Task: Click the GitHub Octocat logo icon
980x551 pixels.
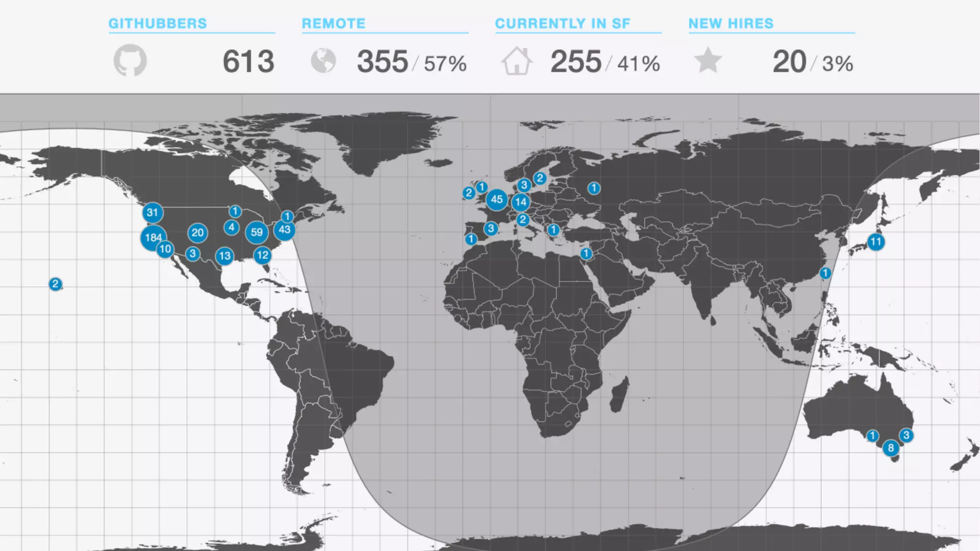Action: [x=130, y=61]
